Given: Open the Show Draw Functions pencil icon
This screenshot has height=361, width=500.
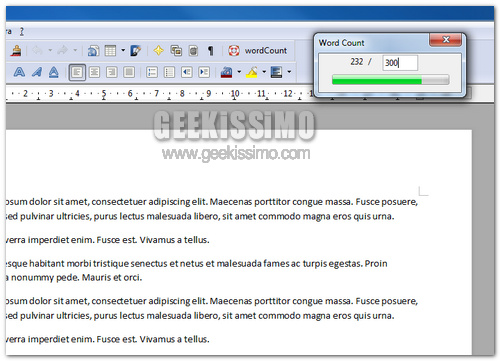Looking at the screenshot, I should 136,51.
